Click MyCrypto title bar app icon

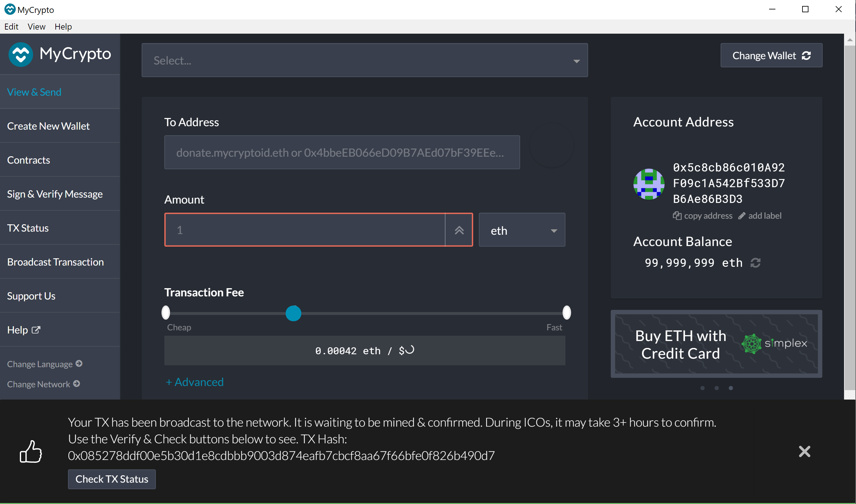click(10, 9)
